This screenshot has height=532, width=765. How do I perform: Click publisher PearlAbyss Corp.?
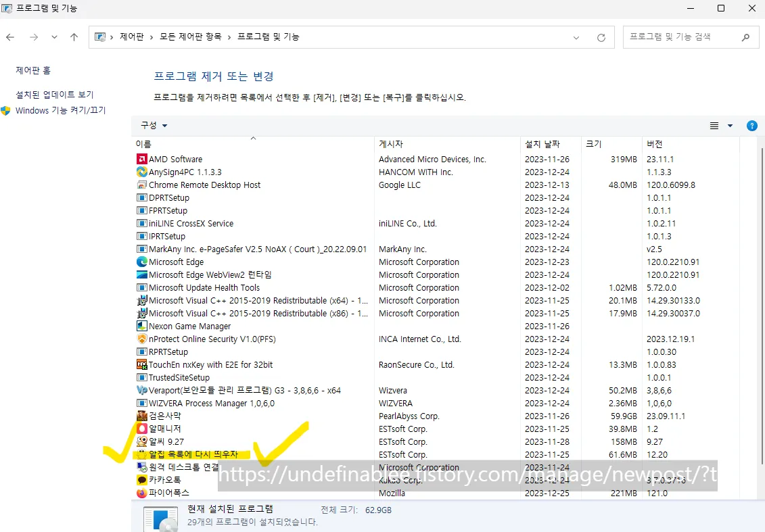pyautogui.click(x=409, y=416)
